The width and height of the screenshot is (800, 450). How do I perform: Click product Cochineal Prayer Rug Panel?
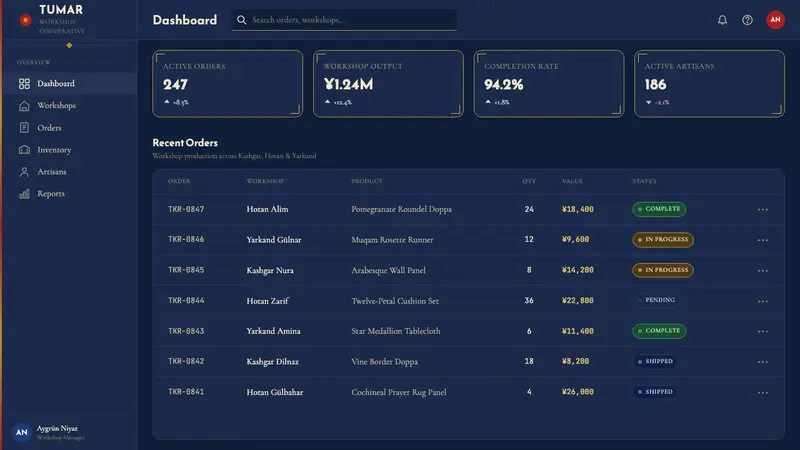pyautogui.click(x=399, y=392)
